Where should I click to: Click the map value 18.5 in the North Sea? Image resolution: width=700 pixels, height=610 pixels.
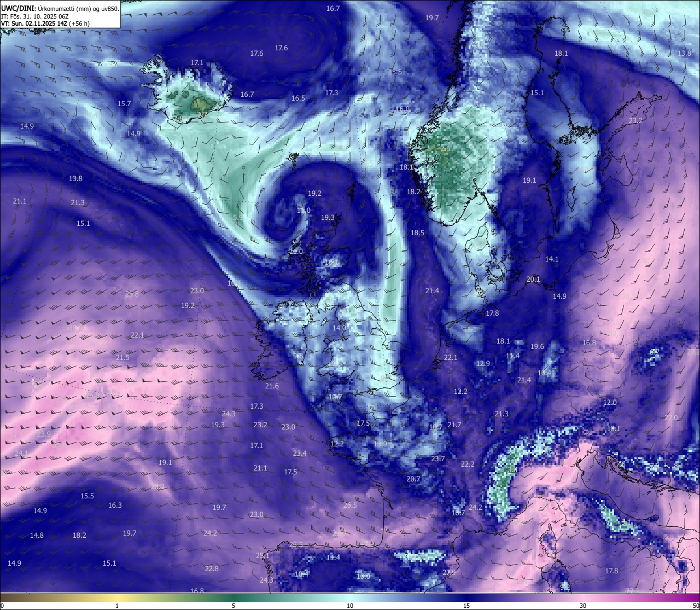pyautogui.click(x=417, y=233)
